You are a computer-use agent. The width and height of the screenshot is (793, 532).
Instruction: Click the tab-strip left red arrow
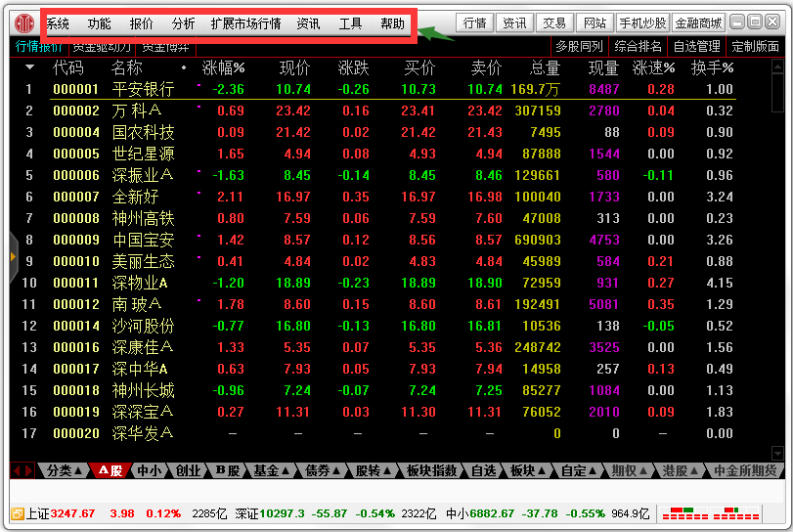[17, 470]
